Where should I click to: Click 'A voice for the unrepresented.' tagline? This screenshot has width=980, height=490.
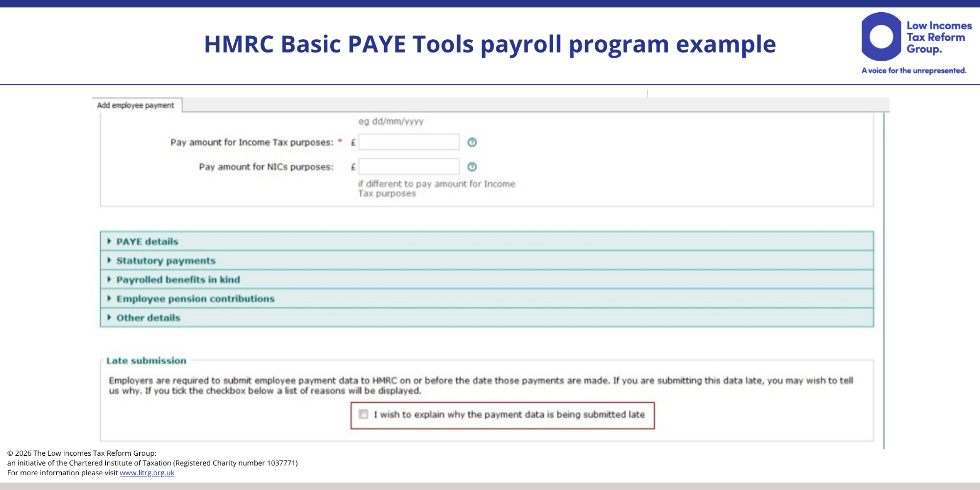tap(914, 71)
